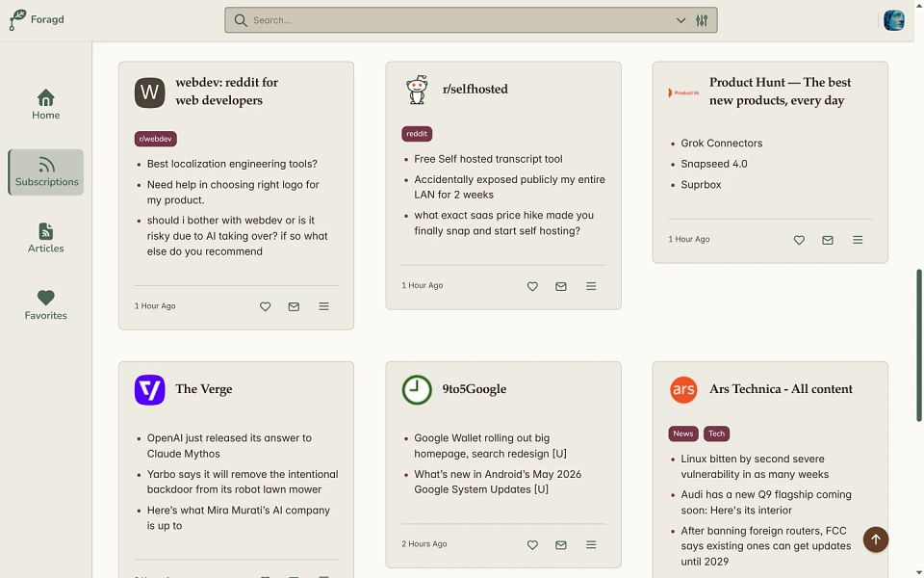Click the Foragd logo
Viewport: 924px width, 578px height.
tap(37, 19)
